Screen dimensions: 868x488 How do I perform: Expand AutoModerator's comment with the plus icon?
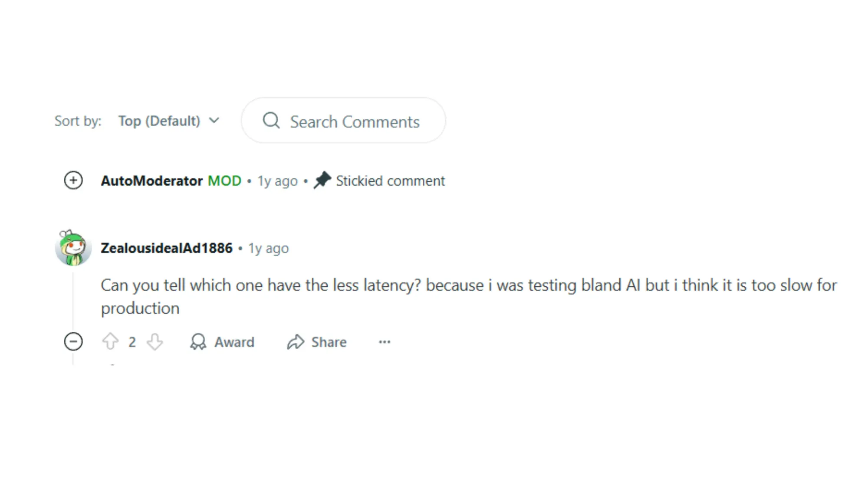(73, 180)
